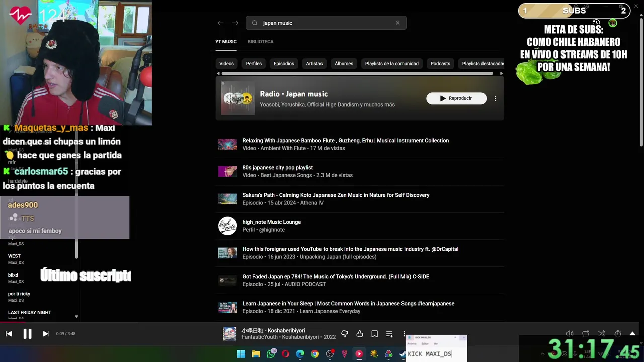Open the volume control in the player bar
This screenshot has width=644, height=362.
[x=570, y=334]
